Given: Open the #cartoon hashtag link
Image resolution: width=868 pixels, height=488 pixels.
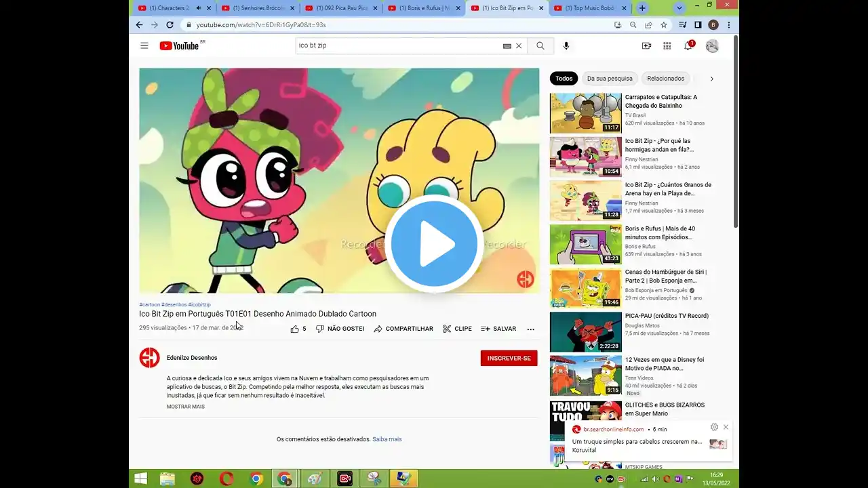Looking at the screenshot, I should [x=149, y=305].
